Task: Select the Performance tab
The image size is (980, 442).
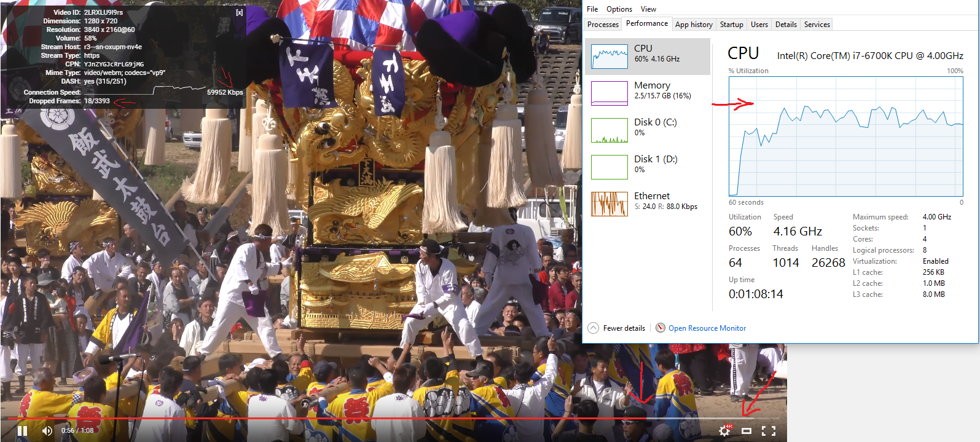Action: point(647,23)
